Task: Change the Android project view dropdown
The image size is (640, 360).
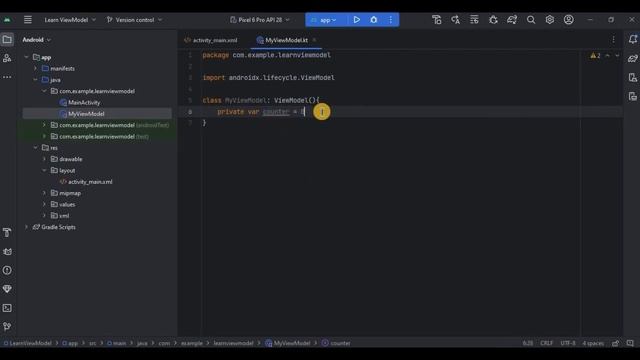Action: [x=37, y=40]
